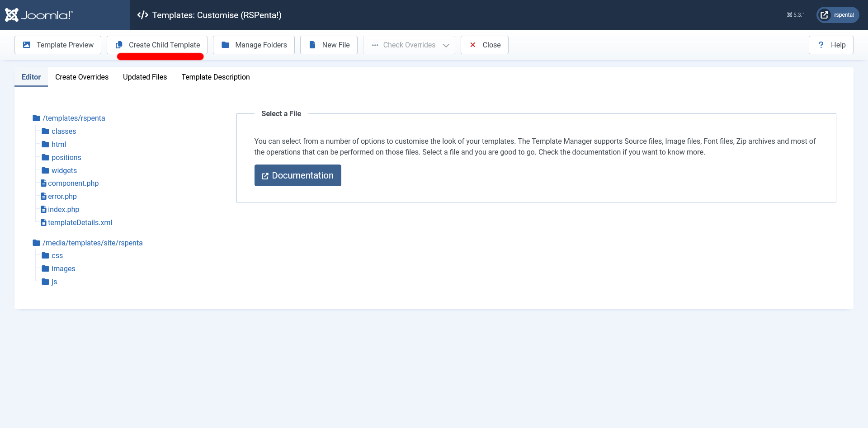Select templateDetails.xml file
The width and height of the screenshot is (868, 428).
pos(80,222)
